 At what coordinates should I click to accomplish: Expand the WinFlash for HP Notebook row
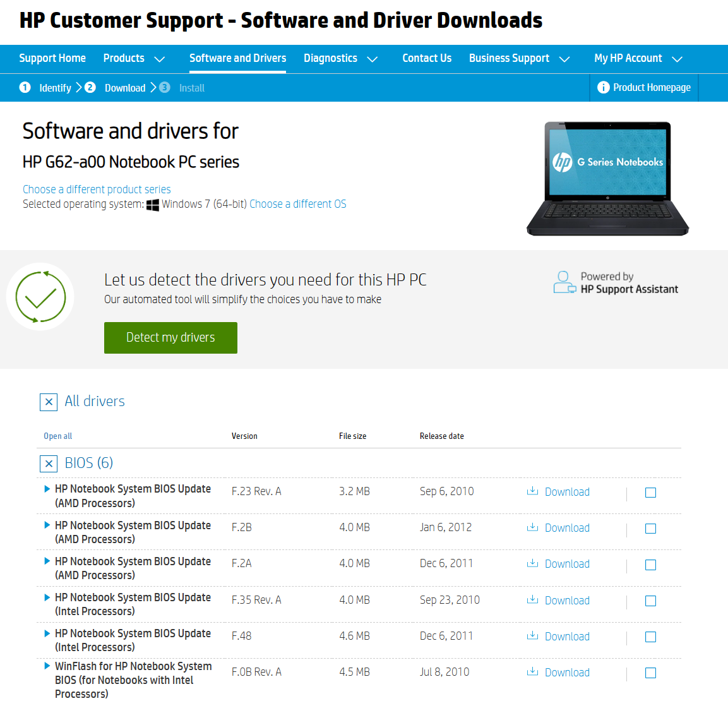point(47,666)
